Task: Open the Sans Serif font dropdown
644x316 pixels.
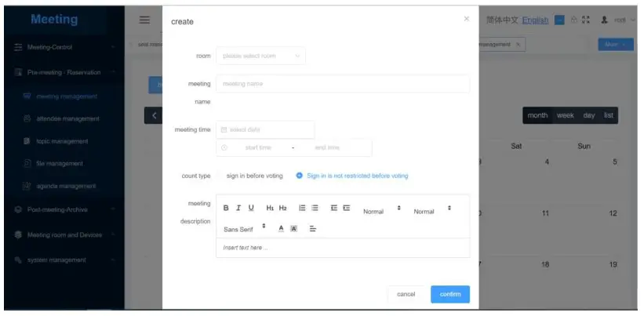Action: 245,229
